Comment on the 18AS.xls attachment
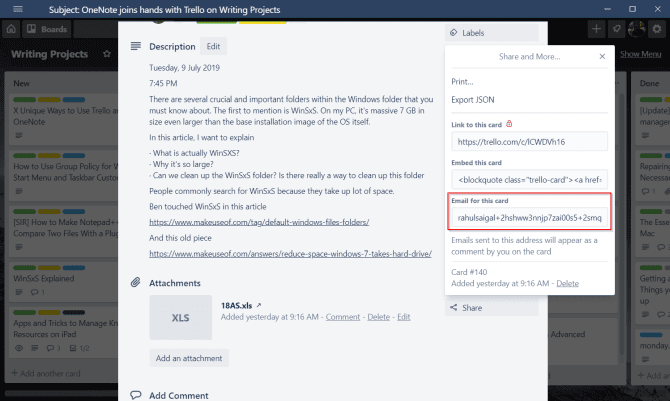Image resolution: width=670 pixels, height=401 pixels. 343,317
